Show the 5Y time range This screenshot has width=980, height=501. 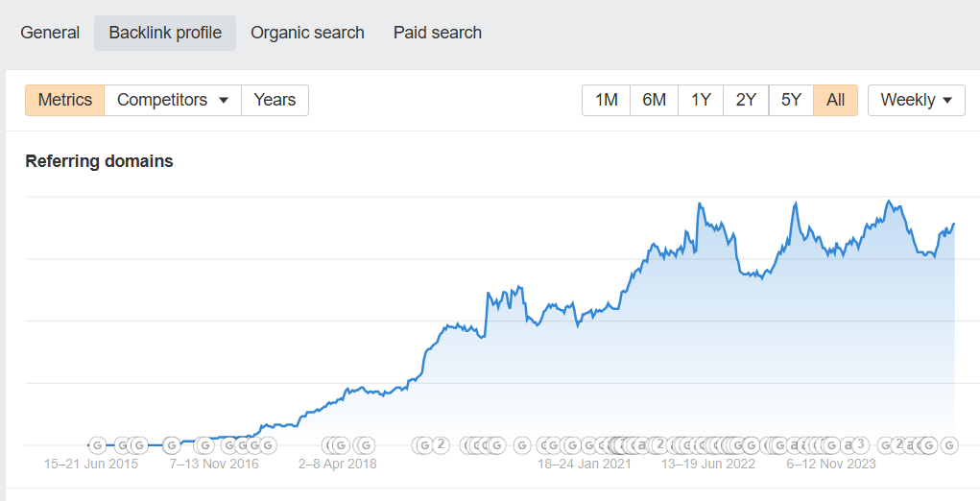[x=791, y=100]
